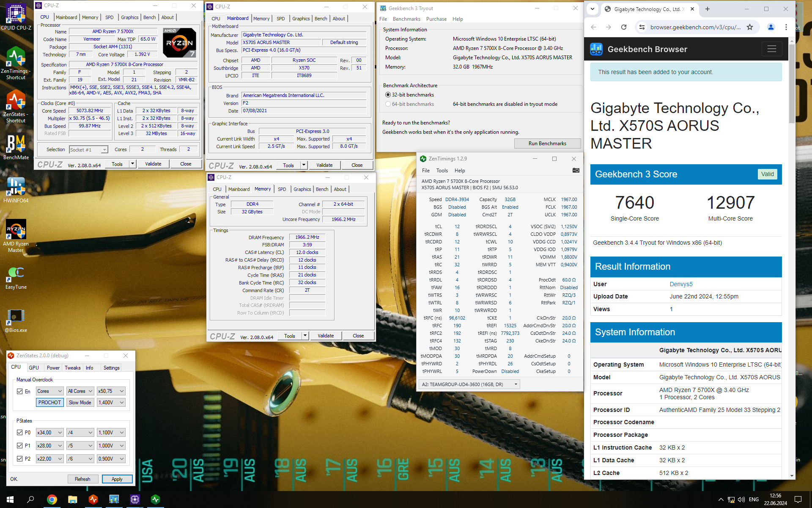Open the Cores dropdown in Manual Overclock
The width and height of the screenshot is (812, 508).
[49, 391]
